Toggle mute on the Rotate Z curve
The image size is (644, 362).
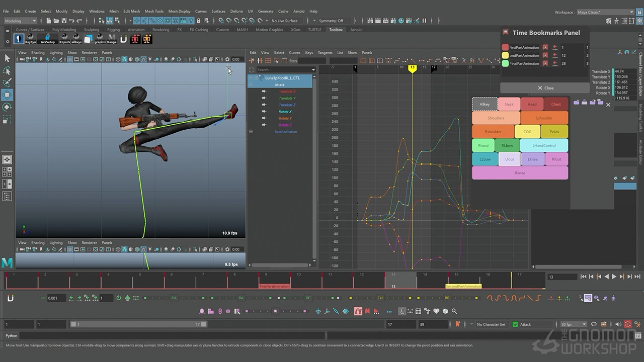pos(264,125)
